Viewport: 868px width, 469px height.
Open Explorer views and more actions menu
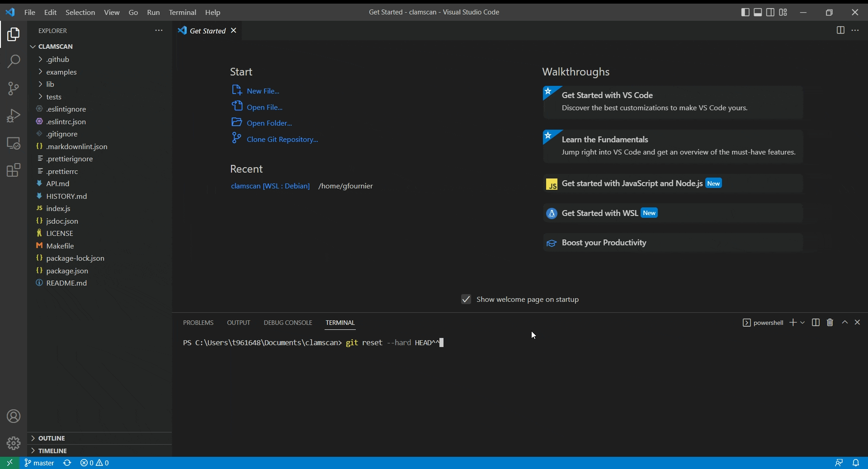(x=159, y=30)
